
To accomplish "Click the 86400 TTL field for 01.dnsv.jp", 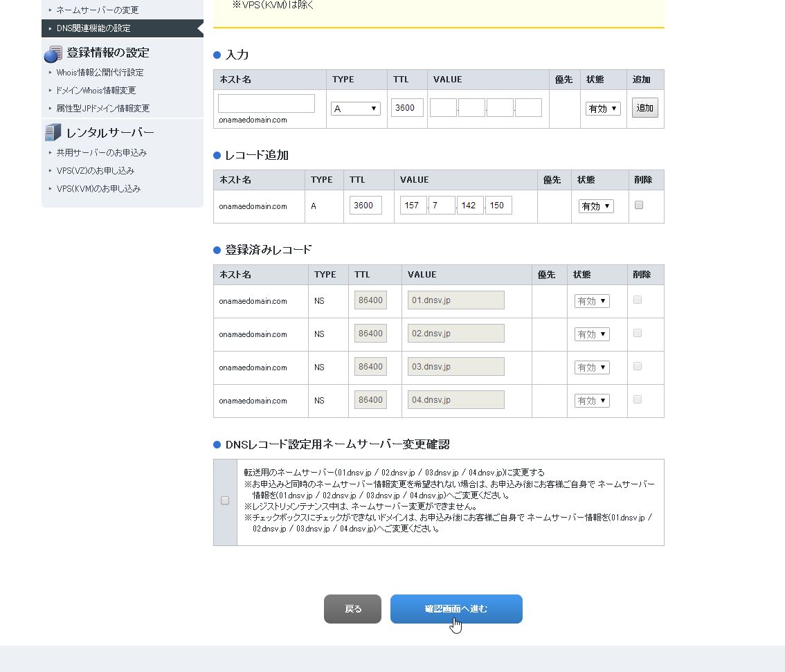I will point(370,300).
